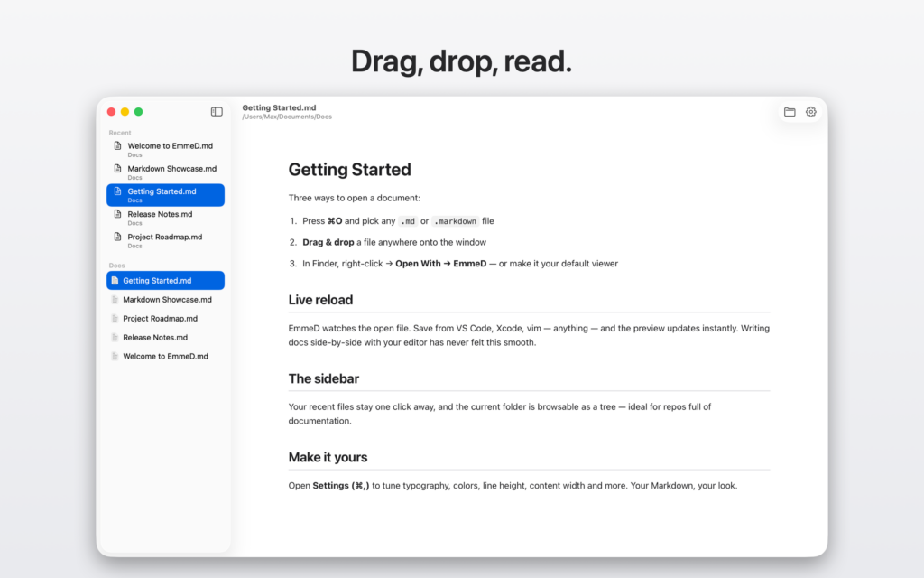Click the .markdown code snippet
The width and height of the screenshot is (924, 578).
point(455,221)
